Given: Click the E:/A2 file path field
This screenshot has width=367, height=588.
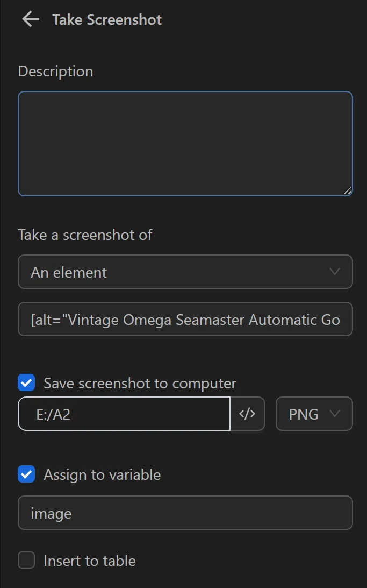Looking at the screenshot, I should click(124, 414).
